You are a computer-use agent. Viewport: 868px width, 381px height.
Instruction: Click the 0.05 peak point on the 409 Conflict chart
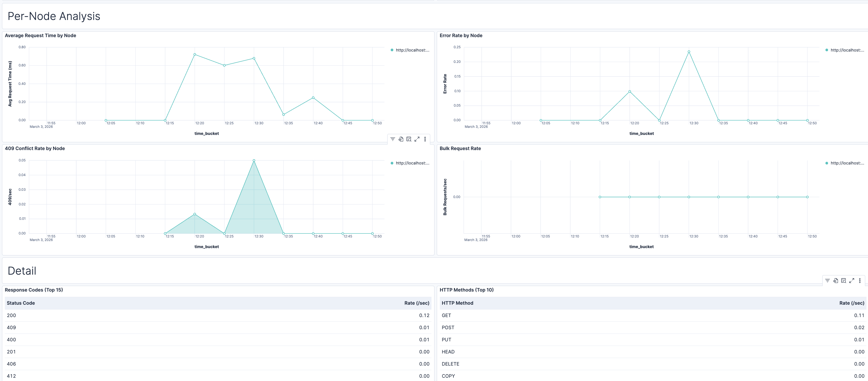(254, 161)
